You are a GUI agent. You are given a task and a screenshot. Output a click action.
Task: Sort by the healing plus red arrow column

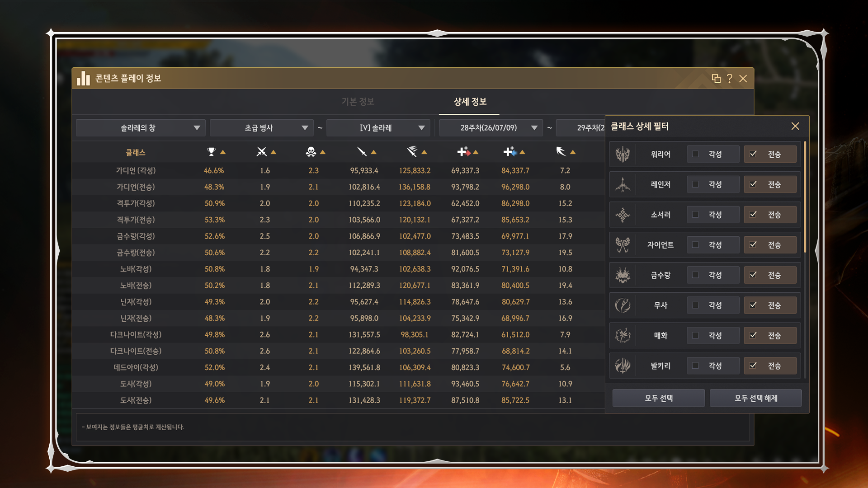point(463,152)
